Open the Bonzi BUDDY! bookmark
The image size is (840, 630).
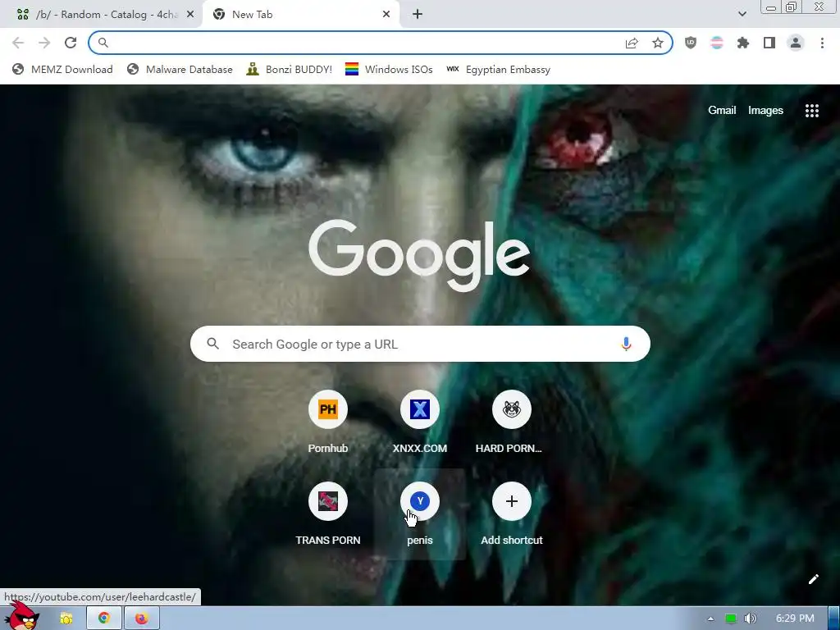[x=290, y=69]
